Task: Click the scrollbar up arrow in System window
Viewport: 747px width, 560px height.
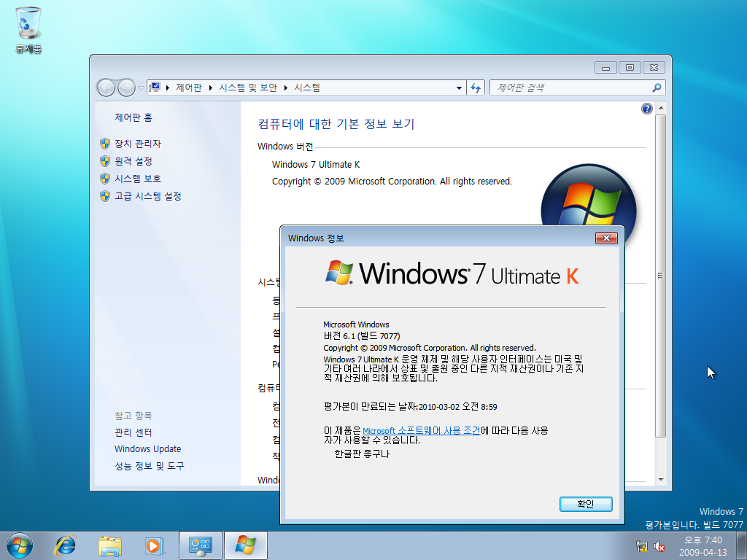Action: [x=660, y=108]
